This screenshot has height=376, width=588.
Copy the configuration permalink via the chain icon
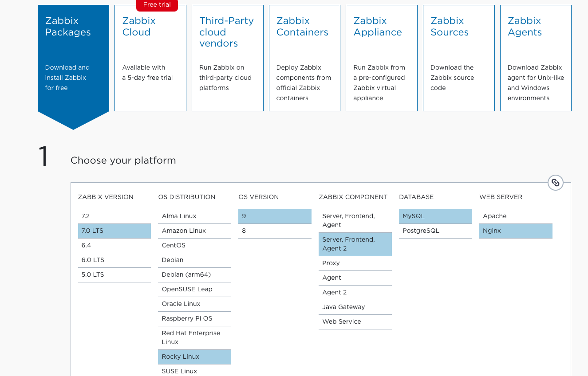[x=555, y=182]
